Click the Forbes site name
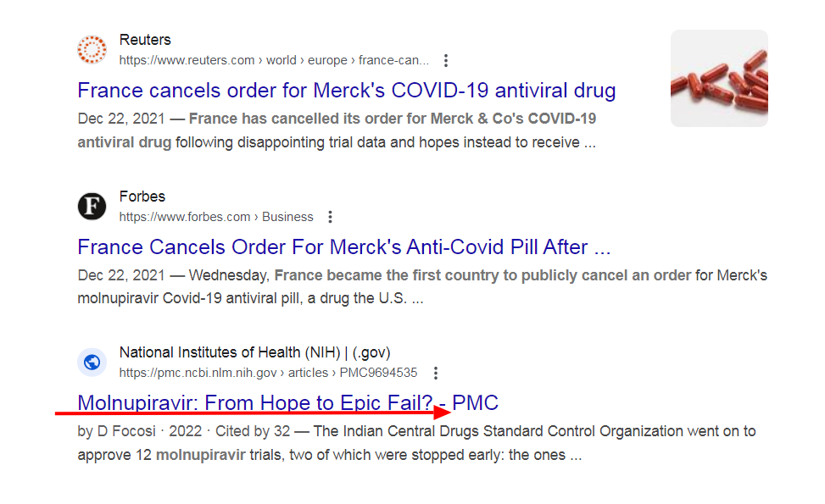825x504 pixels. click(x=142, y=197)
